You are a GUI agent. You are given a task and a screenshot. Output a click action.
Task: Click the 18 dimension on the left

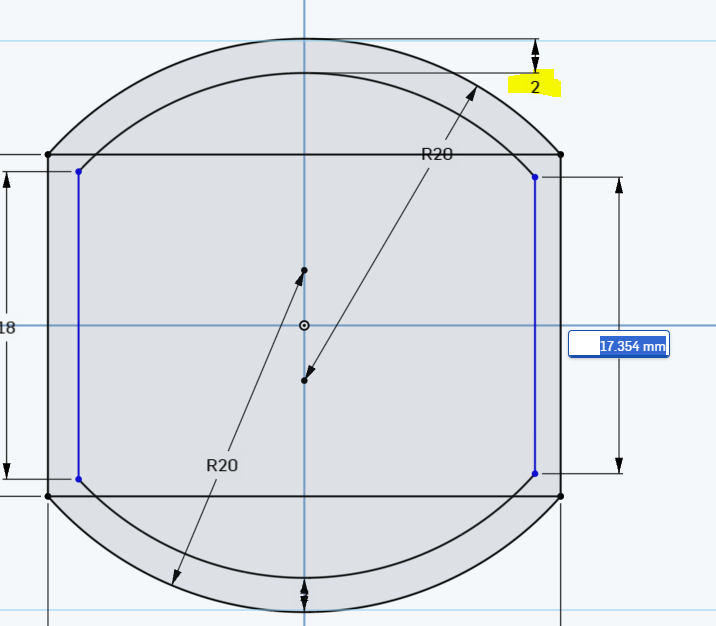tap(8, 327)
